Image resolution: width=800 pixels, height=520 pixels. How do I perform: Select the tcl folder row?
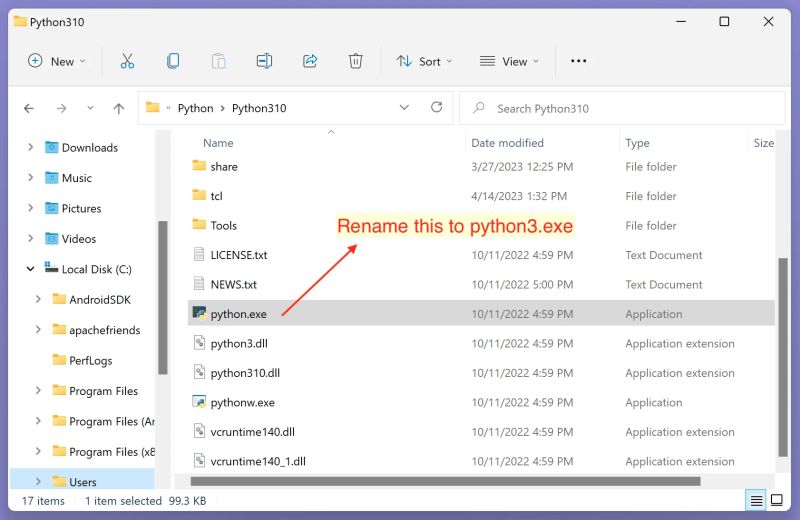coord(481,196)
